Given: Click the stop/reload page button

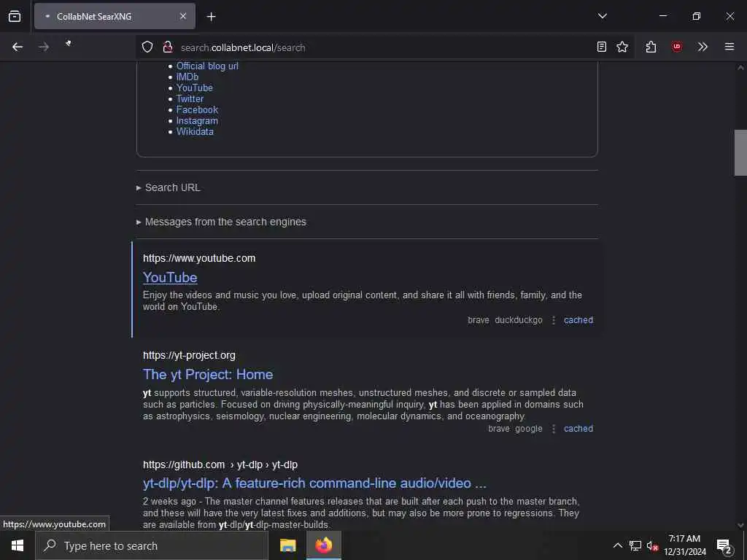Looking at the screenshot, I should click(69, 44).
